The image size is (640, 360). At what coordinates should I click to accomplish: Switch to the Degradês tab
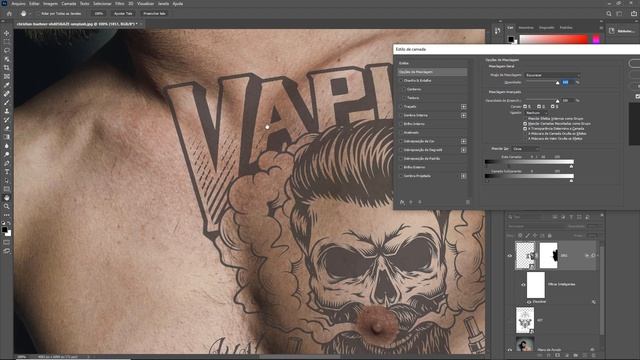(547, 28)
